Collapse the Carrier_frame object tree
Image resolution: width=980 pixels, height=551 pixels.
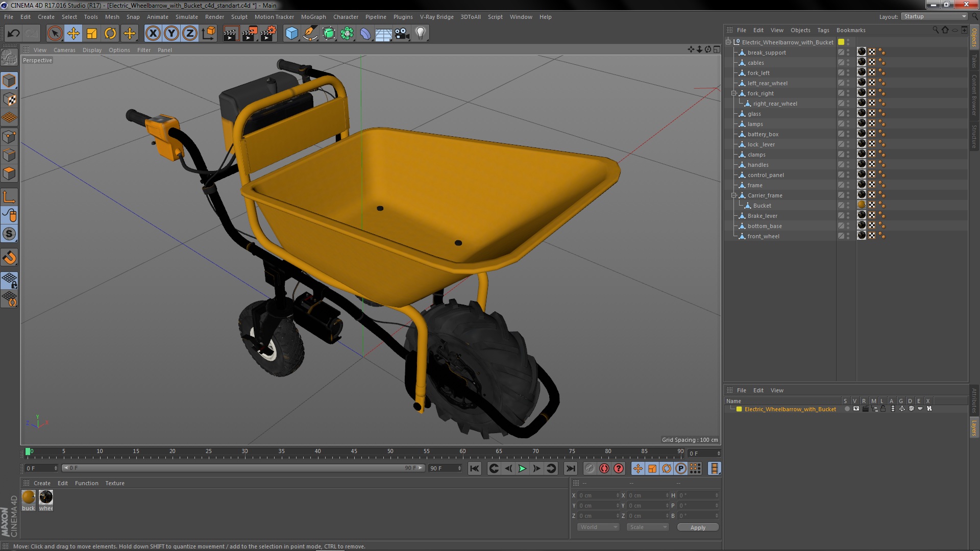734,195
